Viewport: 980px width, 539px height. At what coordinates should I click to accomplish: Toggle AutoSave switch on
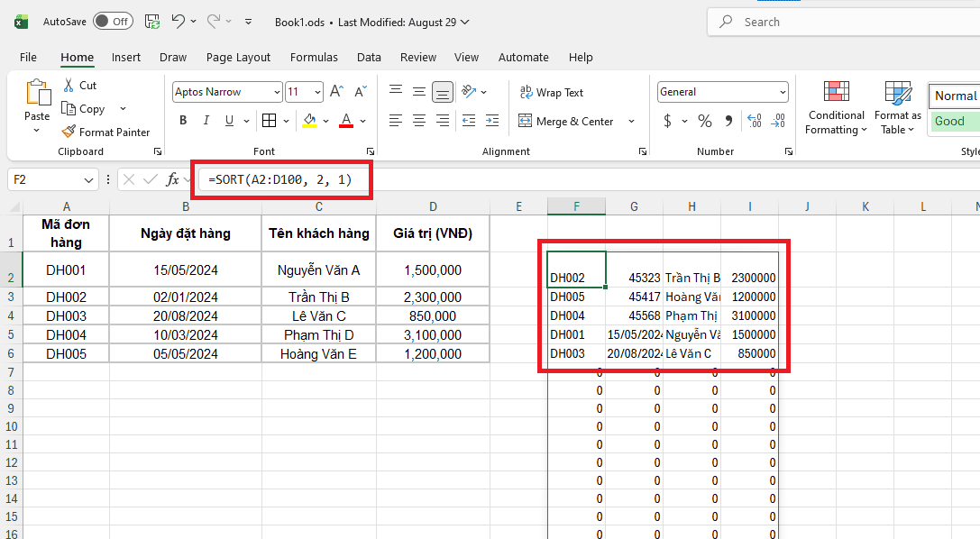pyautogui.click(x=113, y=22)
